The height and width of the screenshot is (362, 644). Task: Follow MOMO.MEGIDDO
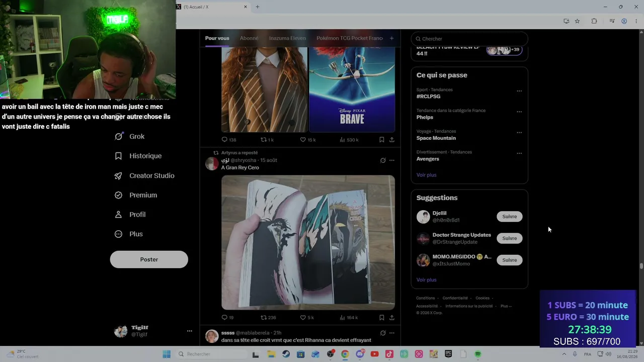coord(510,260)
